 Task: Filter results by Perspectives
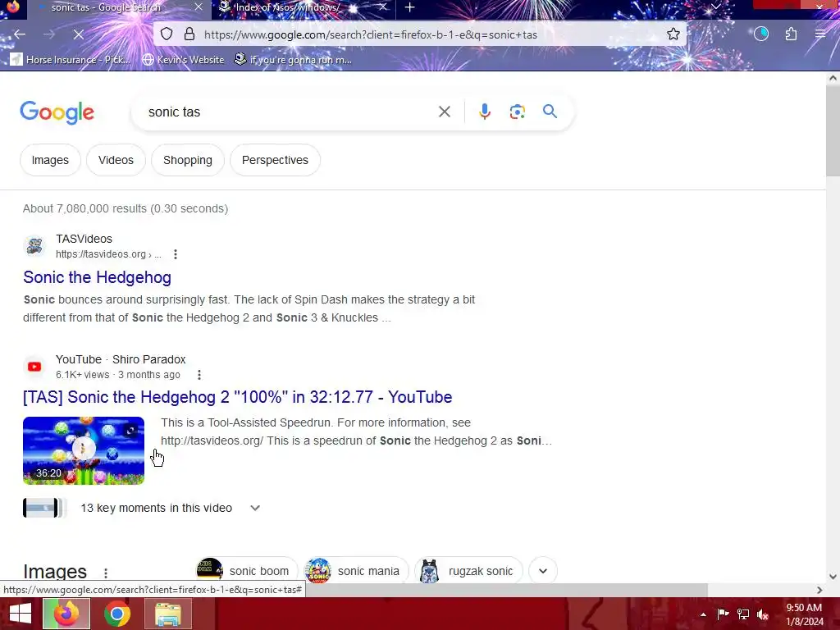tap(275, 160)
